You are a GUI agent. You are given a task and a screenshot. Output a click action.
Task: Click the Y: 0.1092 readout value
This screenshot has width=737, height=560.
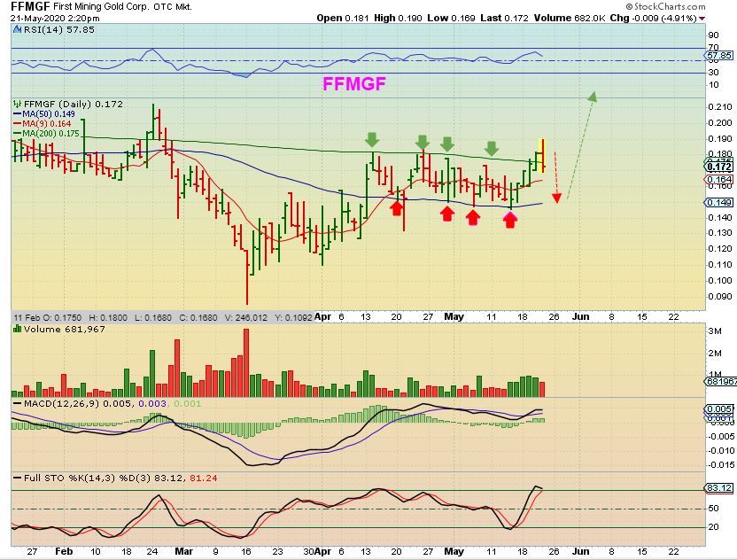point(293,317)
